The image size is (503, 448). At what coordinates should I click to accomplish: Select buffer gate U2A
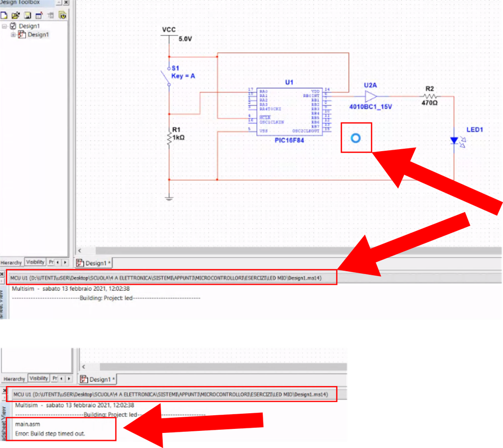[371, 96]
